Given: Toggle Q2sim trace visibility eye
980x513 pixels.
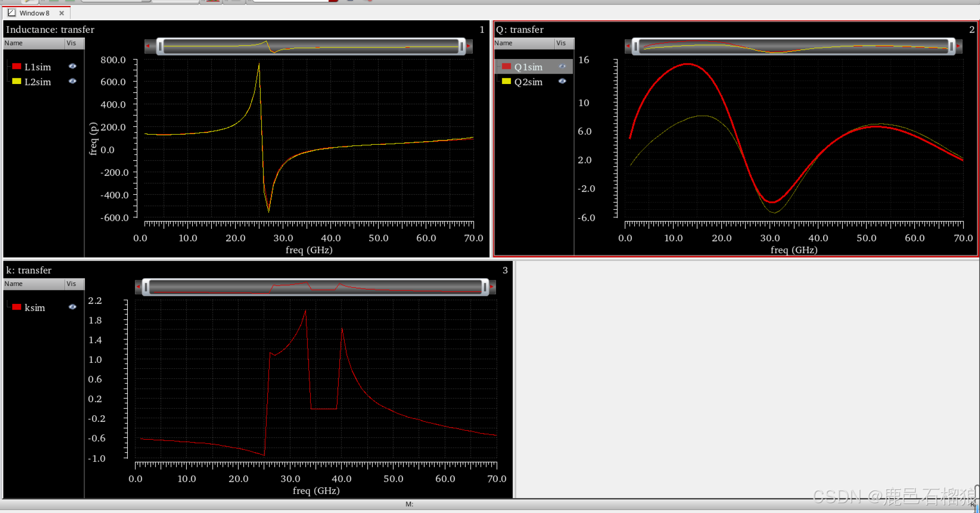Looking at the screenshot, I should pos(562,81).
